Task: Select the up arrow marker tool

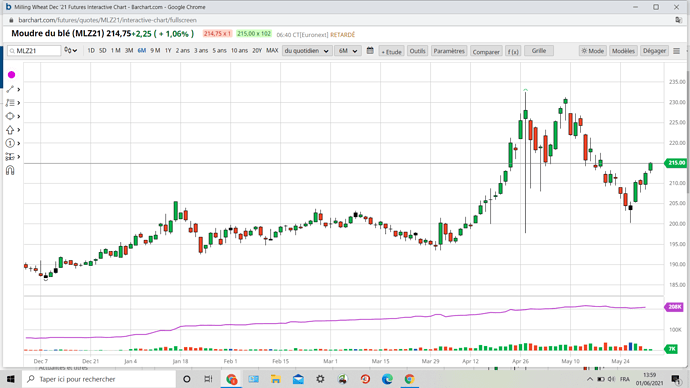Action: click(x=10, y=130)
